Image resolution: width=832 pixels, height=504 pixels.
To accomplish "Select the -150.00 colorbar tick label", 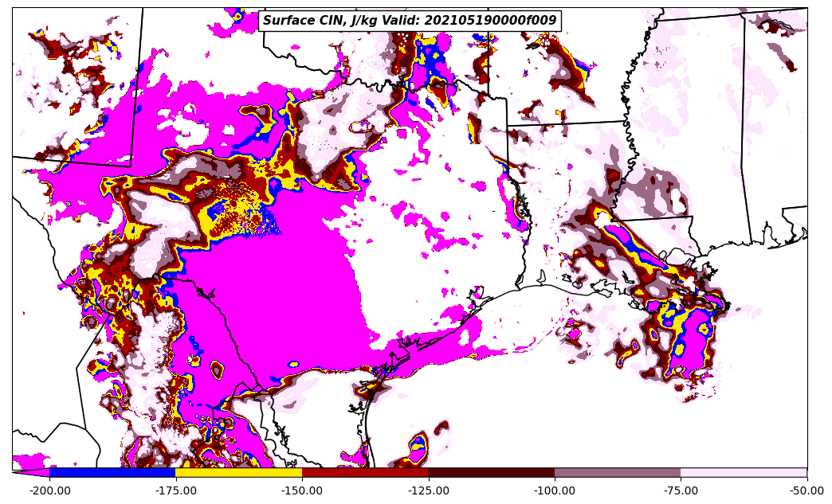I will 302,490.
